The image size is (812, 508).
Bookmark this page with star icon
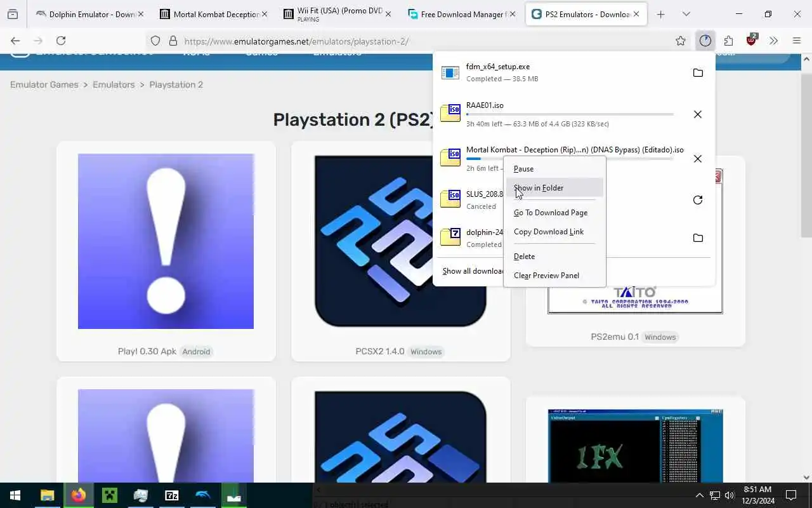(681, 41)
